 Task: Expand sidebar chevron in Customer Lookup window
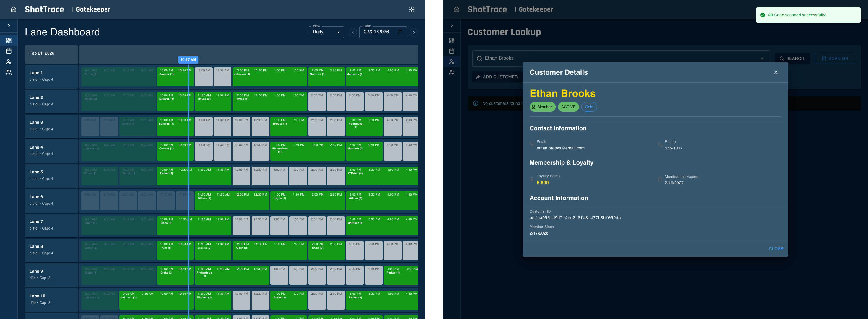point(451,26)
